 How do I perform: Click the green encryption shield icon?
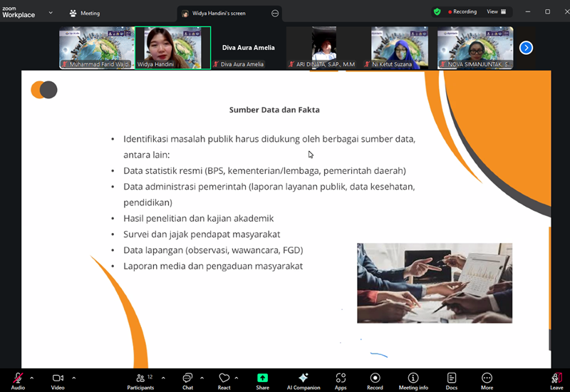437,11
